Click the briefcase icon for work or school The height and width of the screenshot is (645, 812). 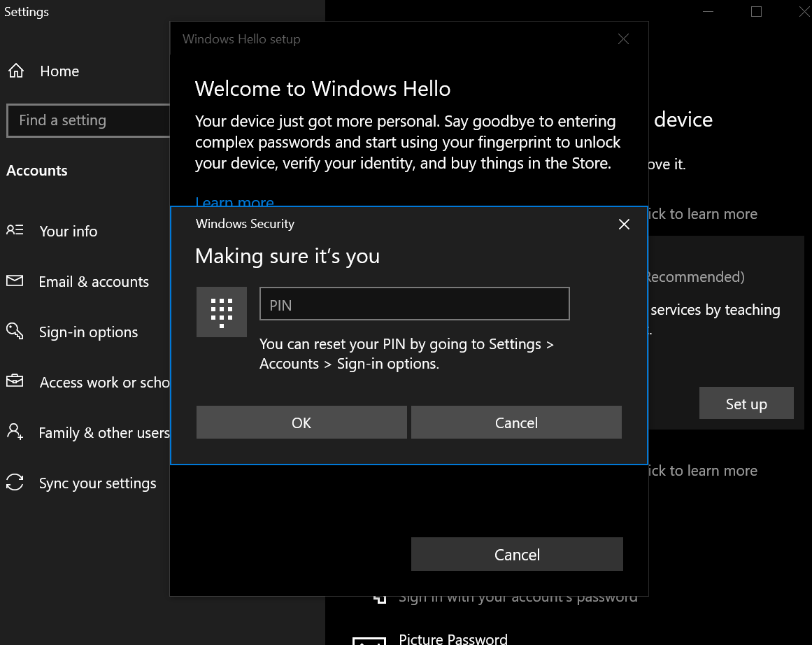click(x=15, y=381)
